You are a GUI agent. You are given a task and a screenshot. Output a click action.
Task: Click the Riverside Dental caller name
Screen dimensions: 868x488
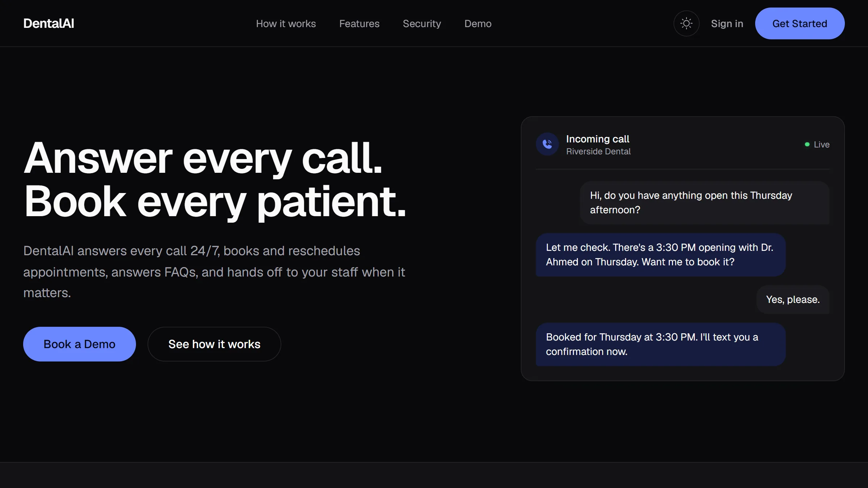(598, 151)
